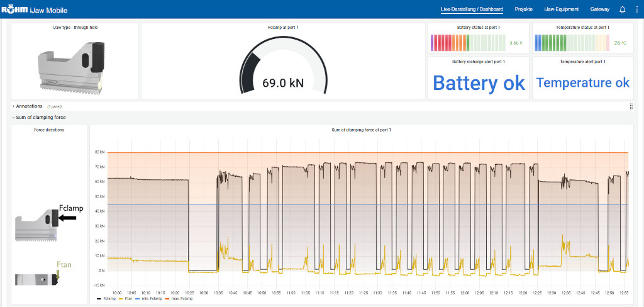The image size is (644, 307).
Task: Click the battery status bar gauge
Action: [x=468, y=43]
